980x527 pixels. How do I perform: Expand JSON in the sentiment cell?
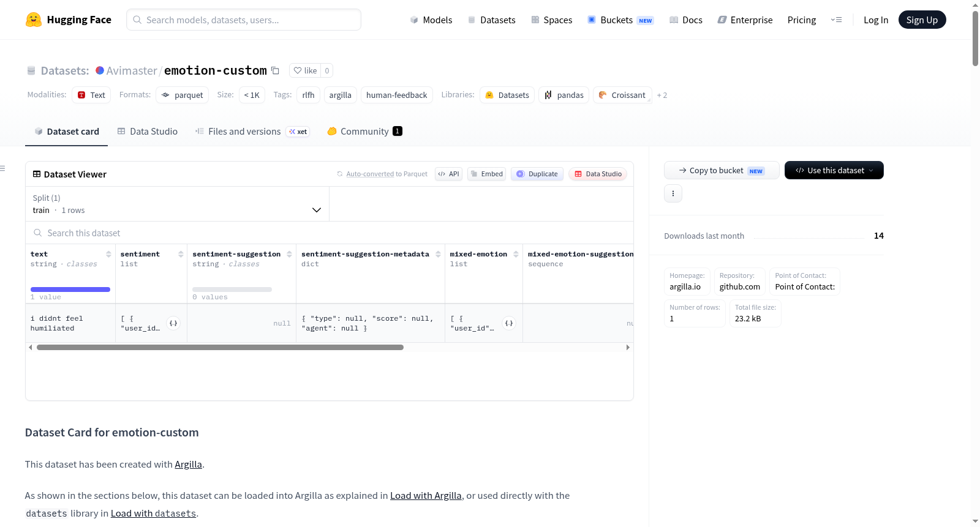[x=174, y=323]
